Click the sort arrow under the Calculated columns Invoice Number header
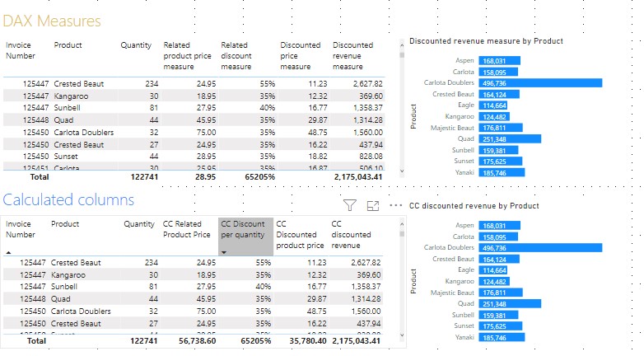644x356 pixels. coord(8,252)
